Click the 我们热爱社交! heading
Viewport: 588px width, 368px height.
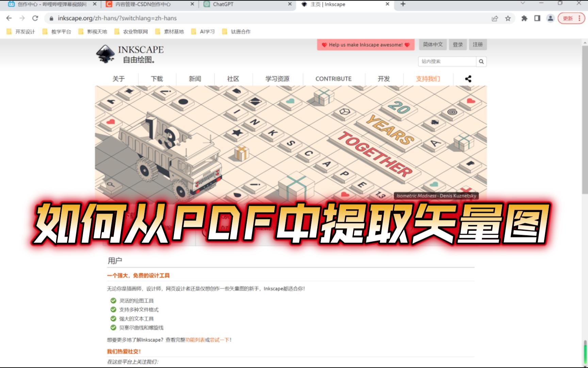(124, 351)
